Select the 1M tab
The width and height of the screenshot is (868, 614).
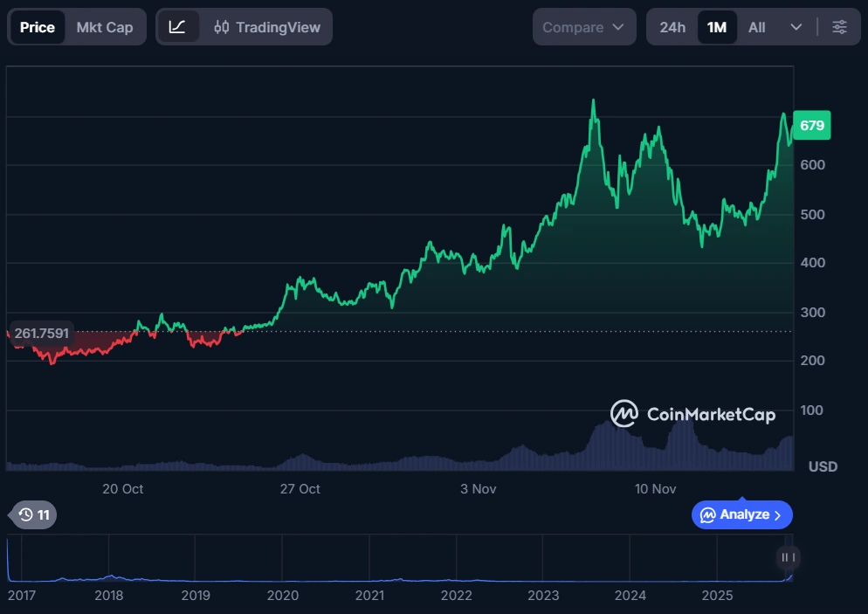click(x=717, y=27)
